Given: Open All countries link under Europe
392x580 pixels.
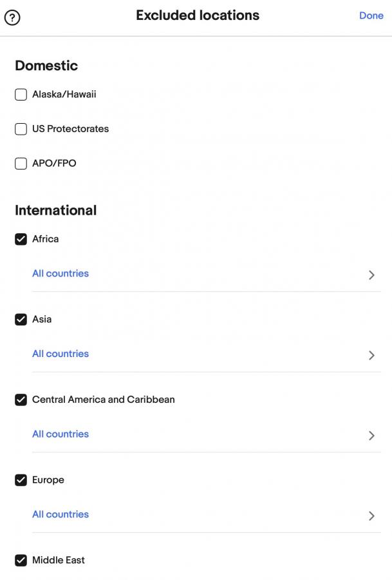Looking at the screenshot, I should pyautogui.click(x=61, y=514).
